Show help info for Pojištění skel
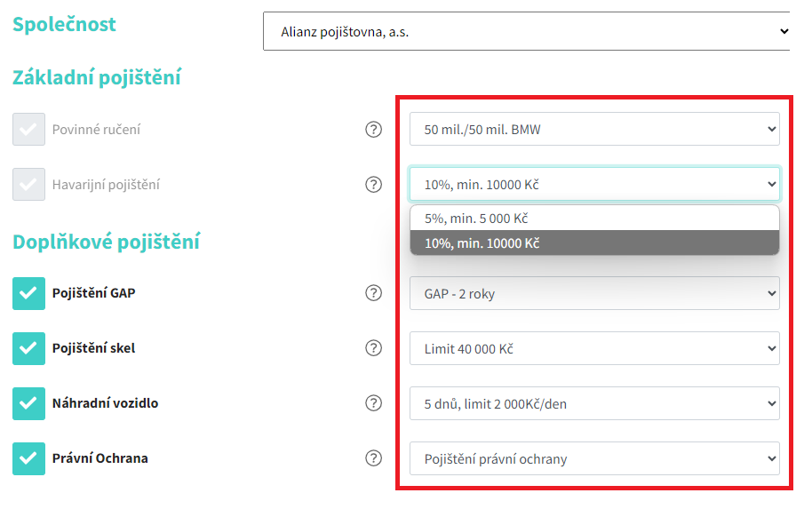Viewport: 812px width, 509px height. tap(373, 348)
